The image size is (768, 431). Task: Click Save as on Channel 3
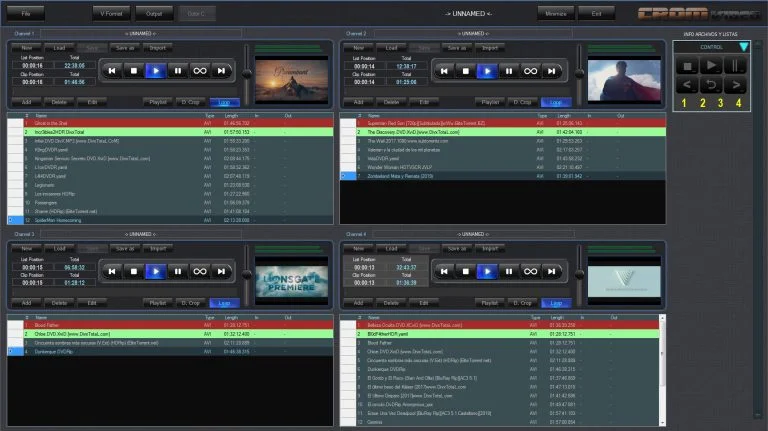(x=125, y=249)
